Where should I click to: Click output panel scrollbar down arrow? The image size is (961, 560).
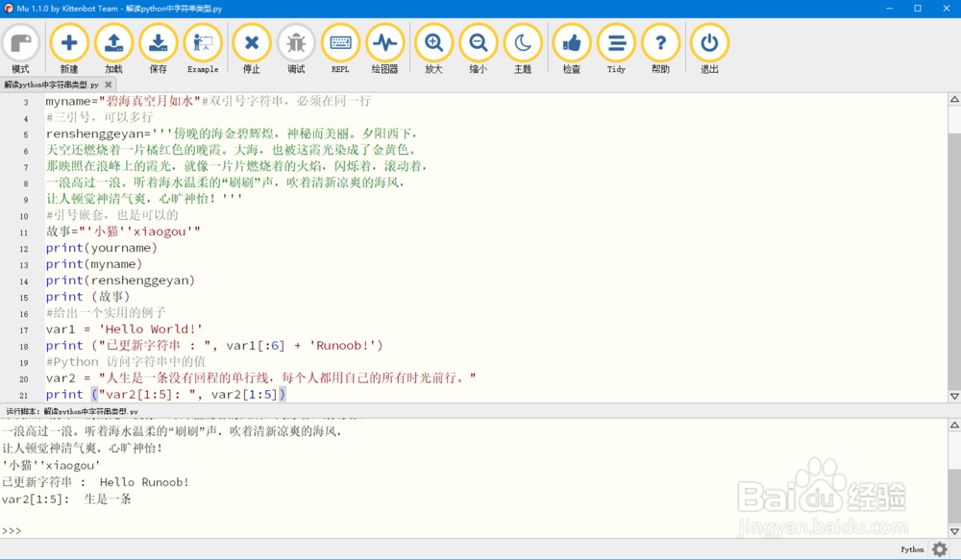coord(954,531)
